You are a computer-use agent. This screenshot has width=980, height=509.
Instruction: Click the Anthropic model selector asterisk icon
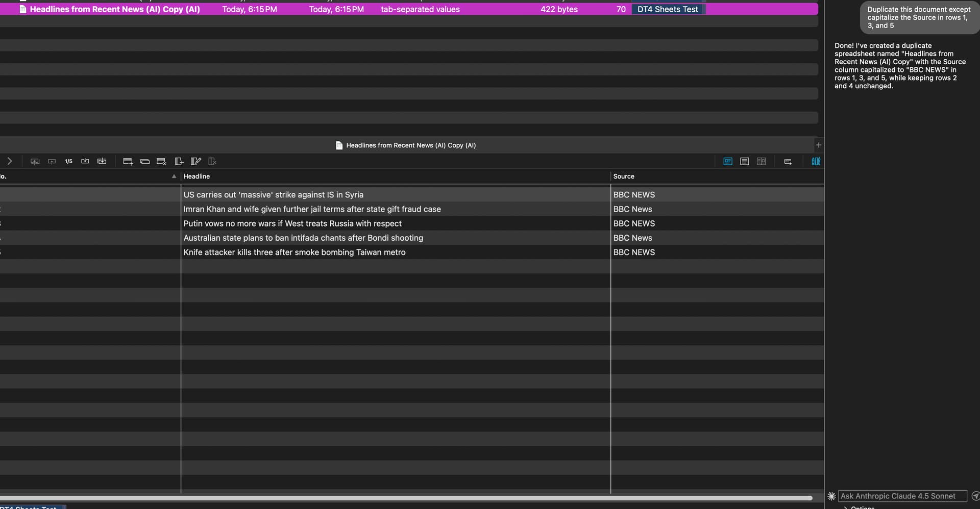[831, 496]
